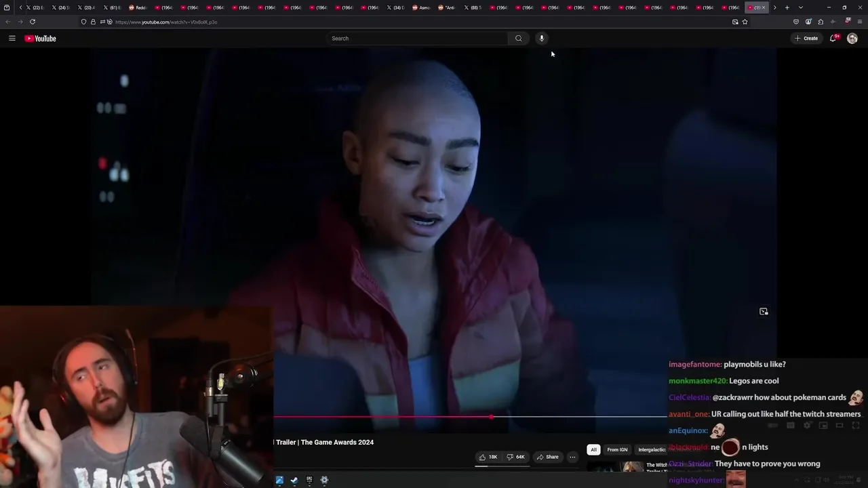Open the Epic Games taskbar icon
868x488 pixels.
(309, 480)
